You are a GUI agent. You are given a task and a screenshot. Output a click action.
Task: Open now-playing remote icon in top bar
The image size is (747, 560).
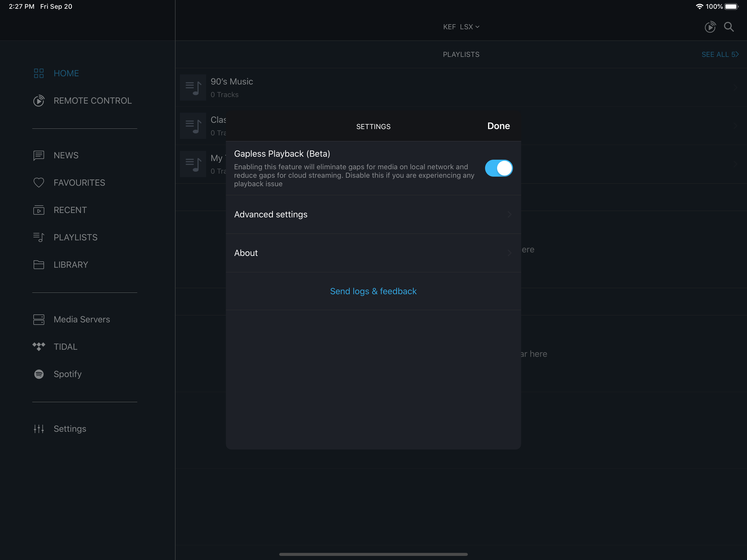(x=710, y=27)
